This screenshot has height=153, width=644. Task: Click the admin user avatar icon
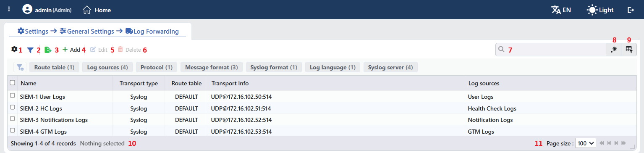point(27,9)
